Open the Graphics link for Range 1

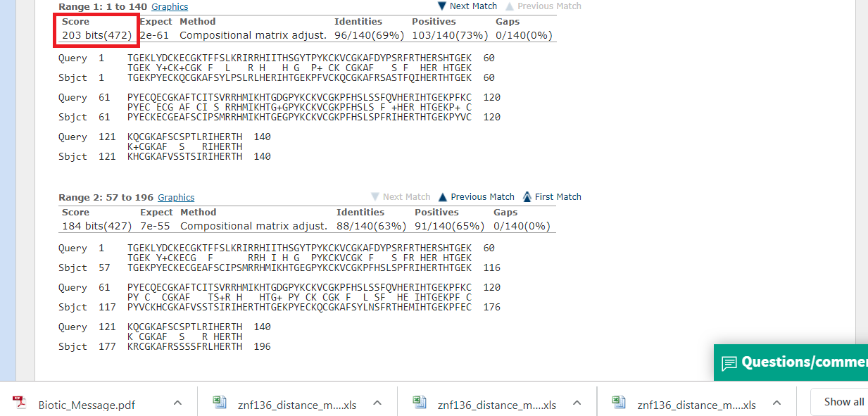pos(170,7)
